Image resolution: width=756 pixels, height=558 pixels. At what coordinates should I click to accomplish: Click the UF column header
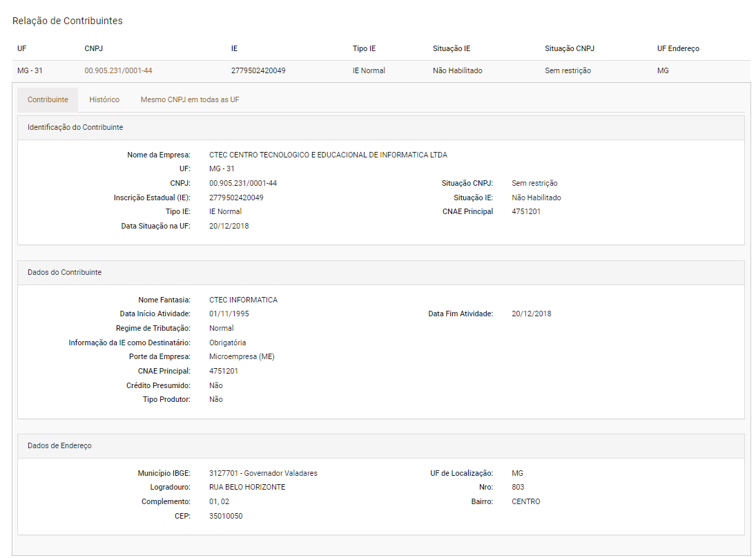(22, 49)
